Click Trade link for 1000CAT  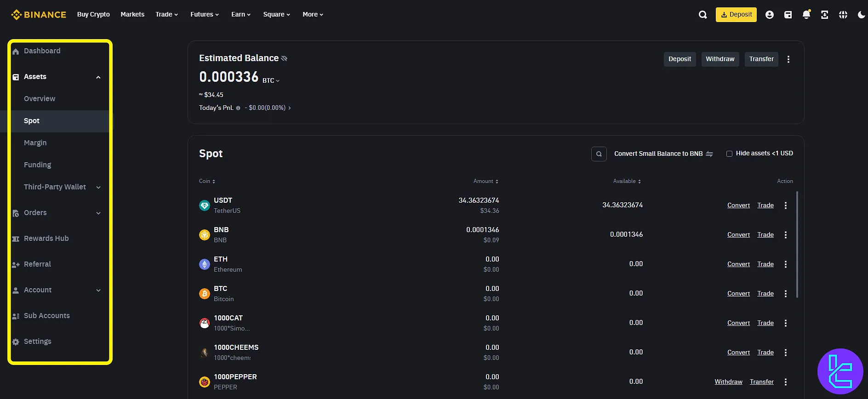[765, 323]
